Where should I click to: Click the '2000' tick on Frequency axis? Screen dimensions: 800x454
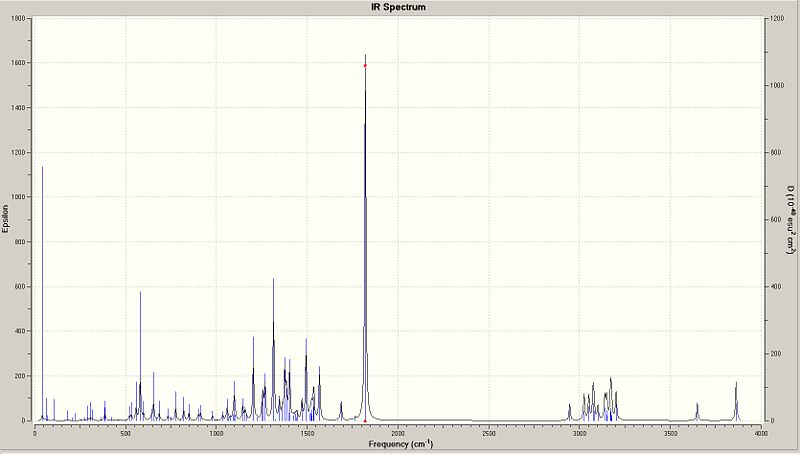[397, 433]
